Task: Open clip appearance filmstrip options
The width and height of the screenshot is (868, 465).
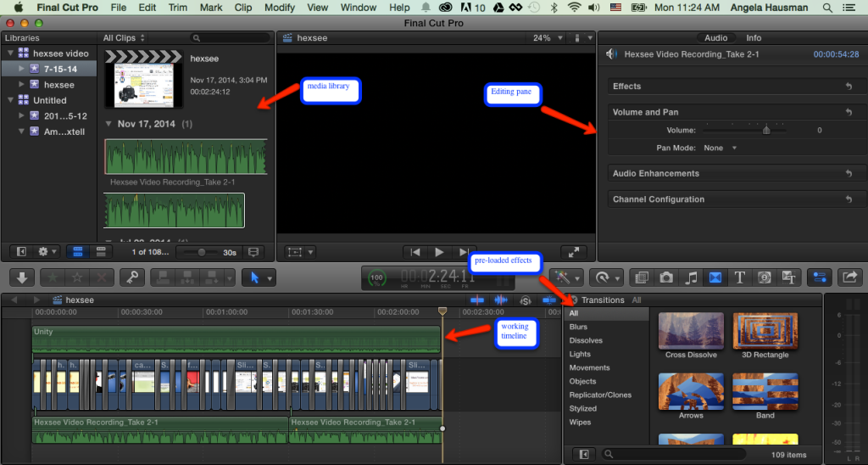Action: [253, 252]
